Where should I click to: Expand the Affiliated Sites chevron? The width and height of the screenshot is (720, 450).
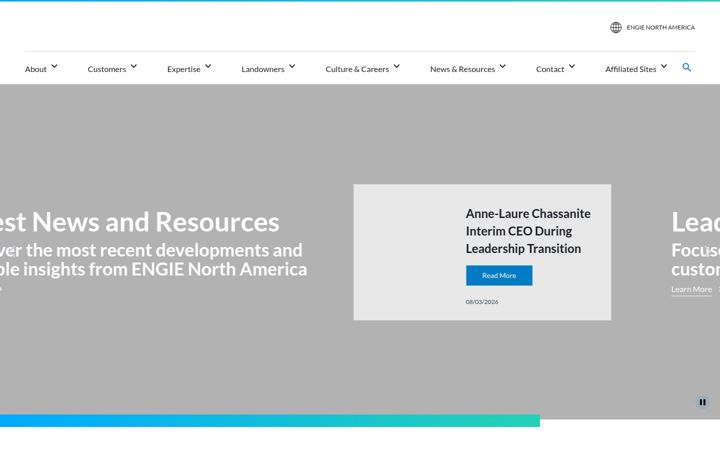(664, 67)
